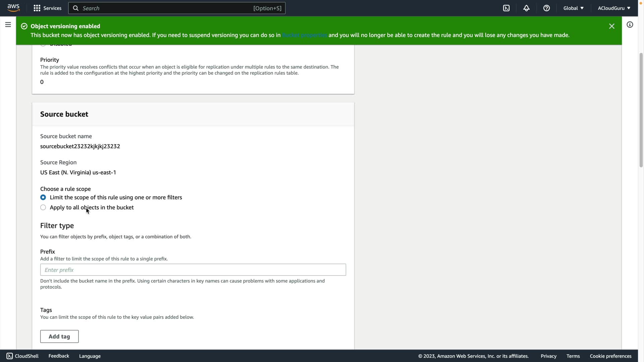Open the help question mark icon
The width and height of the screenshot is (644, 362).
(546, 8)
